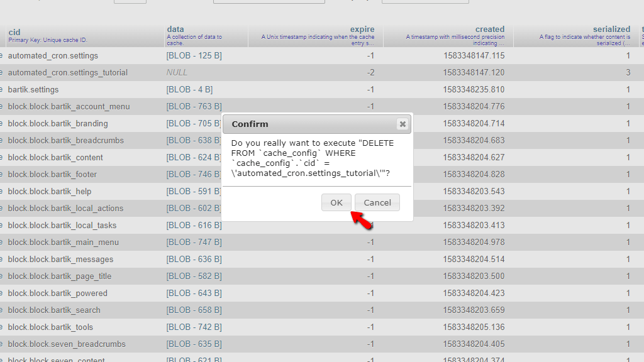Click the created value 1583348204.627
Screen dimensions: 644x362
(x=474, y=158)
